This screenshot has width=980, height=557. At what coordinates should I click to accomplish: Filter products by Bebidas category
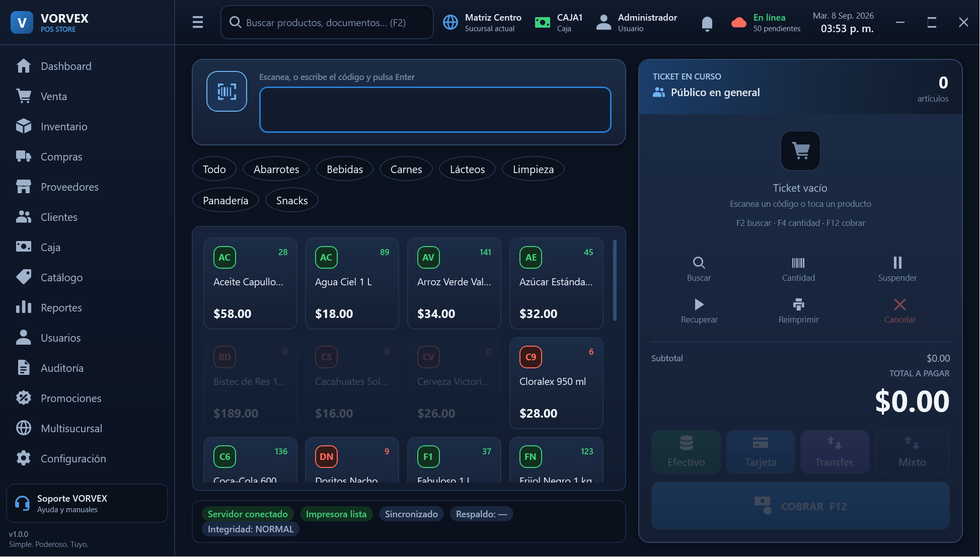(x=344, y=169)
